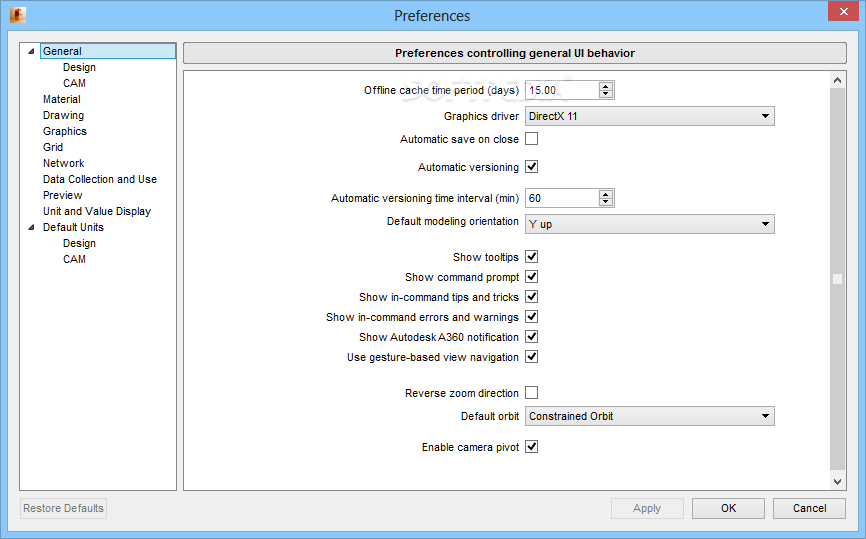Screen dimensions: 866x539
Task: Click the versioning time interval field
Action: [x=562, y=198]
